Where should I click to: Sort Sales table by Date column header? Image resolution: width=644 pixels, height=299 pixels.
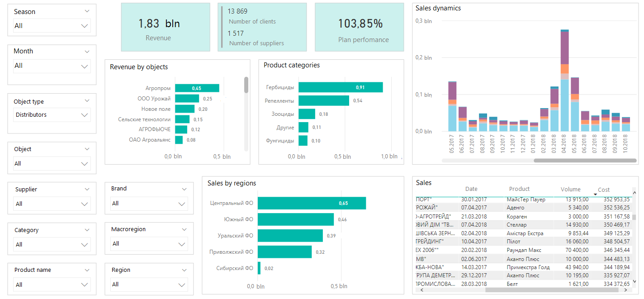tap(471, 189)
